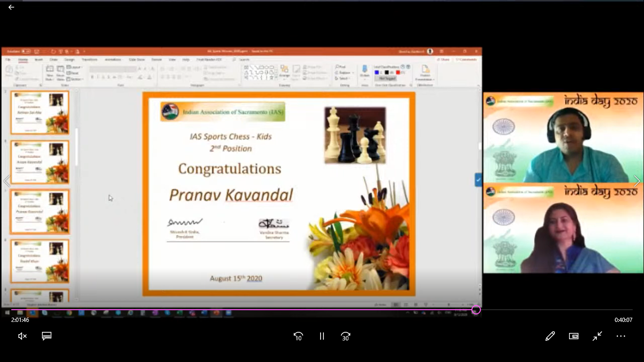Image resolution: width=644 pixels, height=362 pixels.
Task: Mute the video volume
Action: point(22,336)
